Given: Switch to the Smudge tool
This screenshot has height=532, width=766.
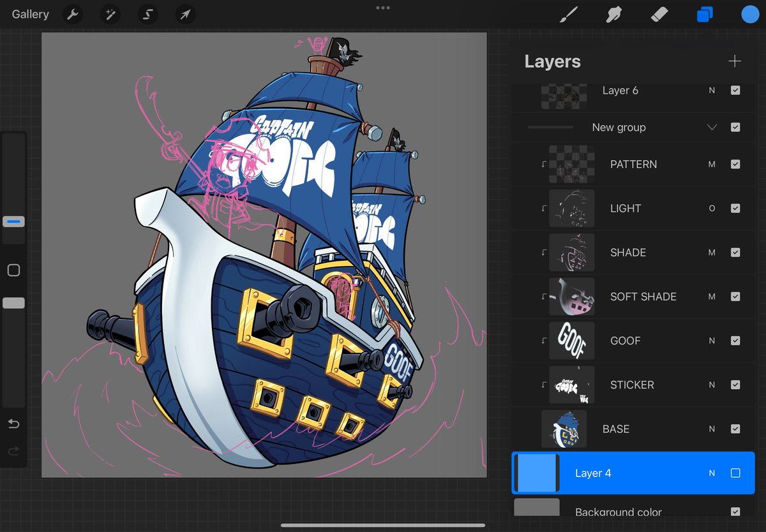Looking at the screenshot, I should [614, 14].
